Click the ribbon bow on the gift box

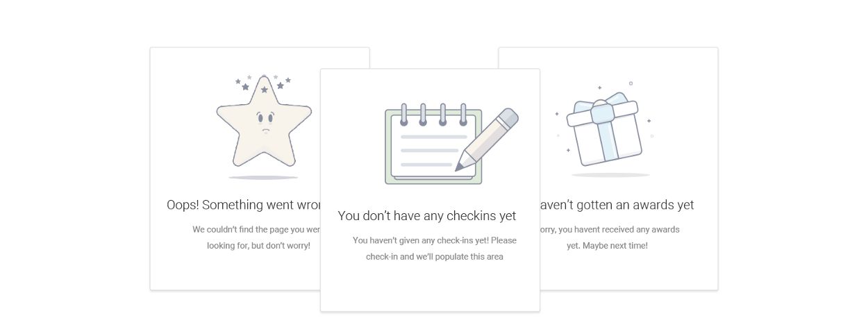point(601,110)
